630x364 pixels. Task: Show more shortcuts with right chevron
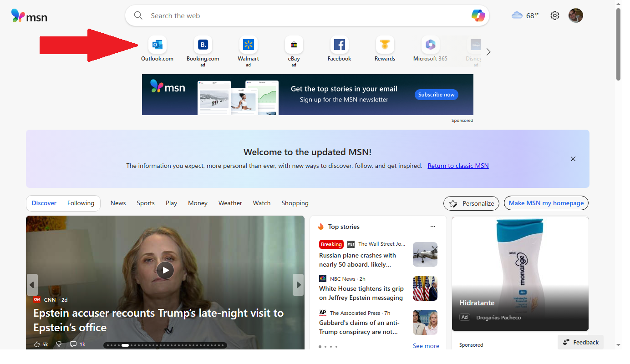488,52
